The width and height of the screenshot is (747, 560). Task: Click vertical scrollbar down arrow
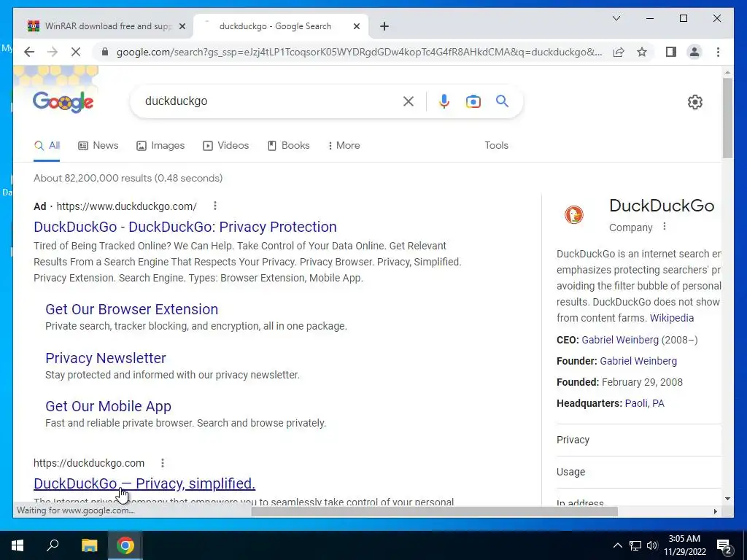tap(727, 499)
